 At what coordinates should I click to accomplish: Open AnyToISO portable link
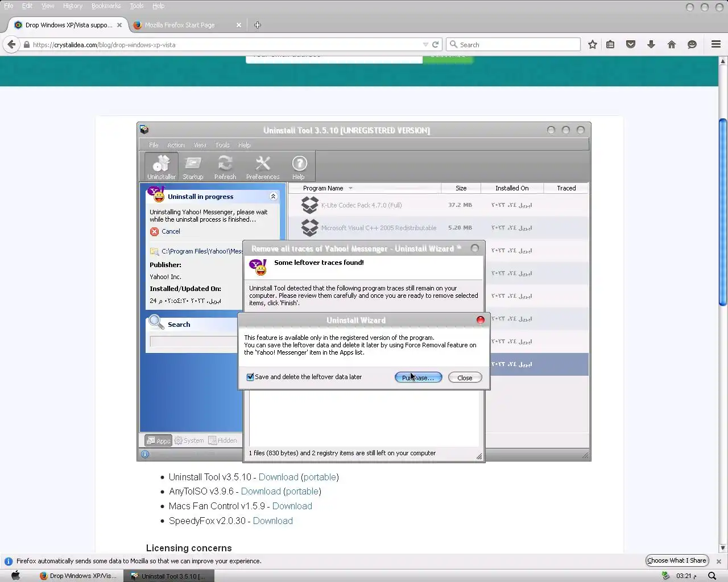pyautogui.click(x=302, y=491)
